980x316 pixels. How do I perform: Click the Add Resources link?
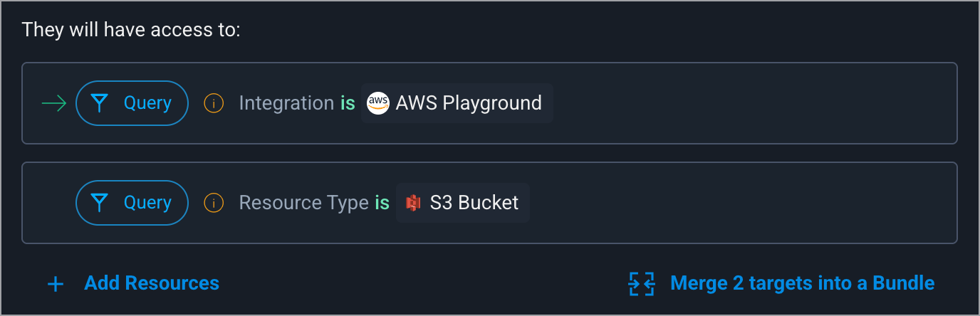pyautogui.click(x=152, y=283)
